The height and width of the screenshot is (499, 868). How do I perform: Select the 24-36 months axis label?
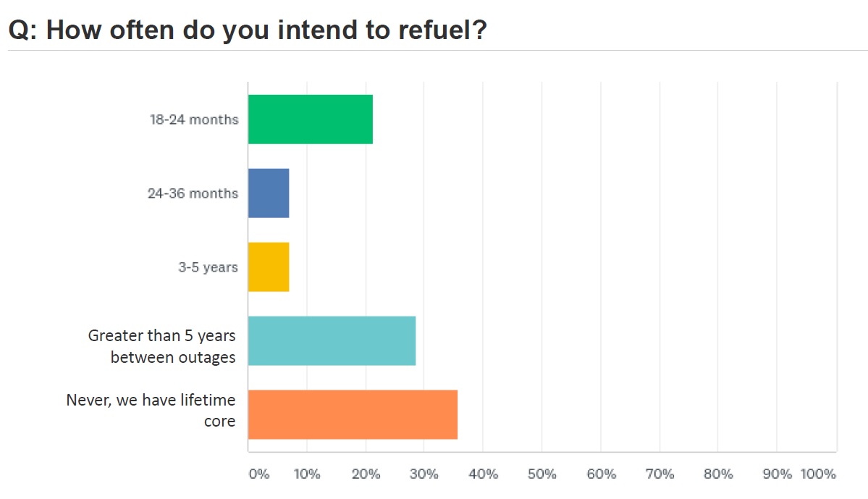point(193,193)
